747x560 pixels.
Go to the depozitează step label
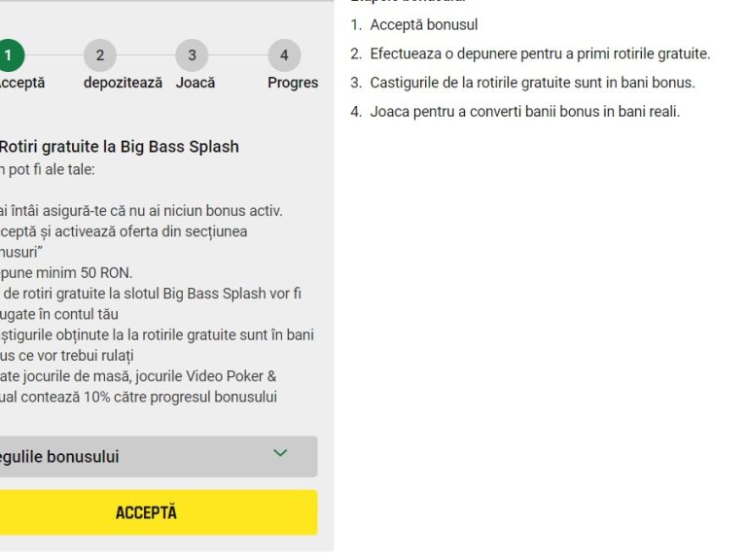click(123, 83)
